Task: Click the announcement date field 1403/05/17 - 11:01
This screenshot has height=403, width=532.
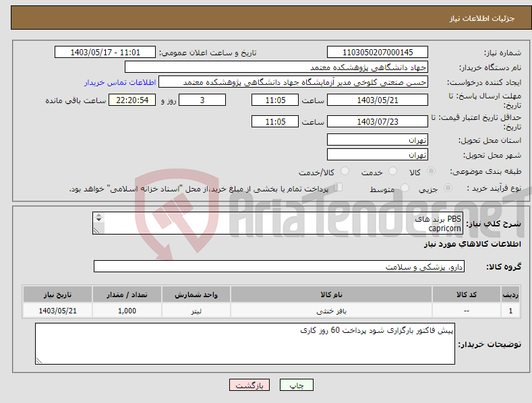Action: 105,53
